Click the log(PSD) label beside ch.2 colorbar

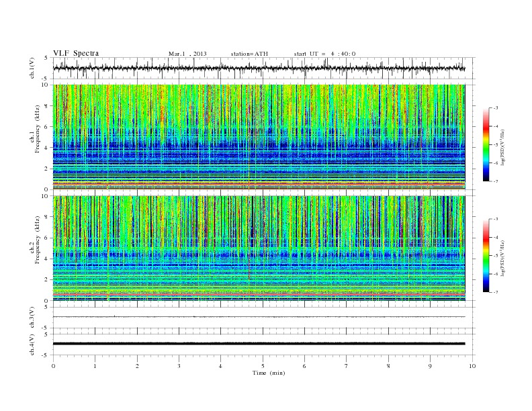click(x=502, y=258)
